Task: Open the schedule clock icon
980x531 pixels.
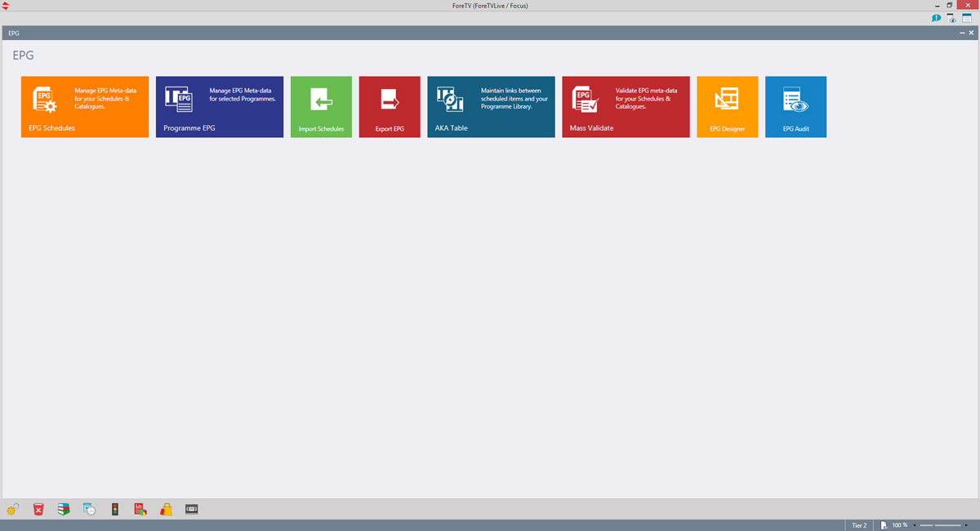Action: (x=90, y=509)
